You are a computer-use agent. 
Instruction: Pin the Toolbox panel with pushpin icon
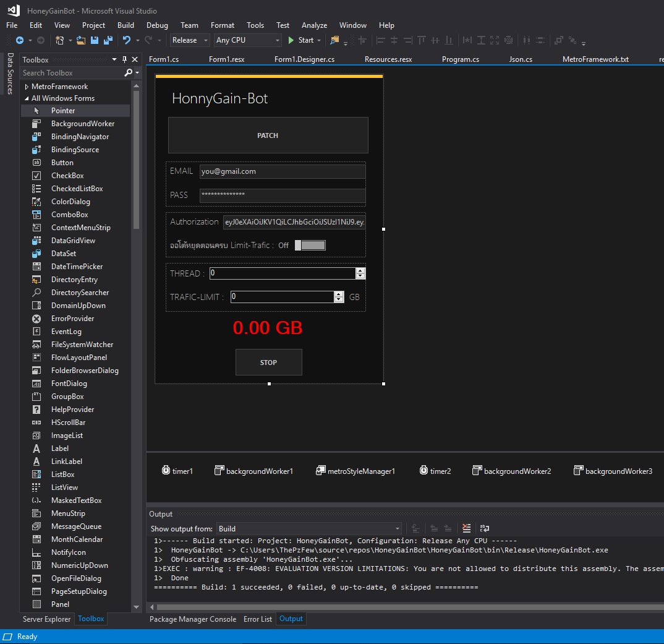coord(124,60)
